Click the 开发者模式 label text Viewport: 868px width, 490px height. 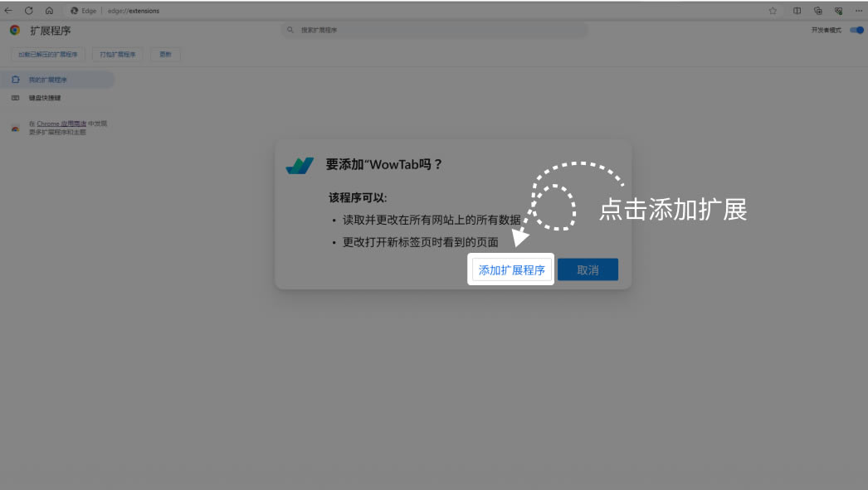[x=826, y=30]
